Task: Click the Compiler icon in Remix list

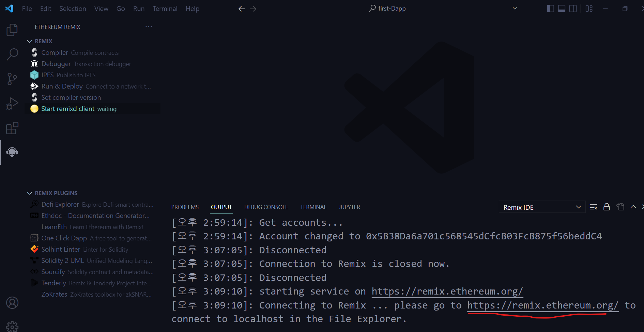Action: click(x=34, y=52)
